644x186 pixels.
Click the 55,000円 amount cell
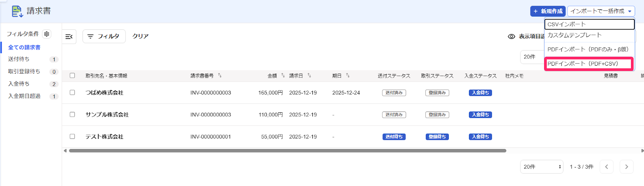pos(272,136)
